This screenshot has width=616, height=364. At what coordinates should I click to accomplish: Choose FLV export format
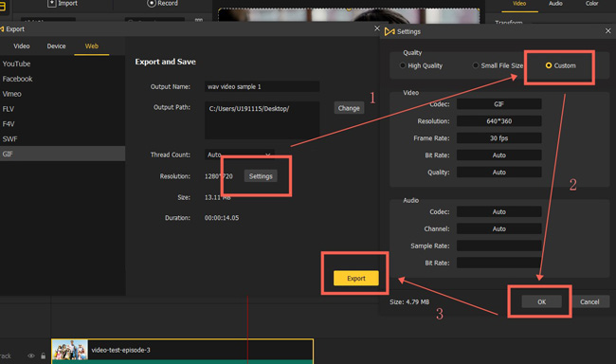point(63,109)
